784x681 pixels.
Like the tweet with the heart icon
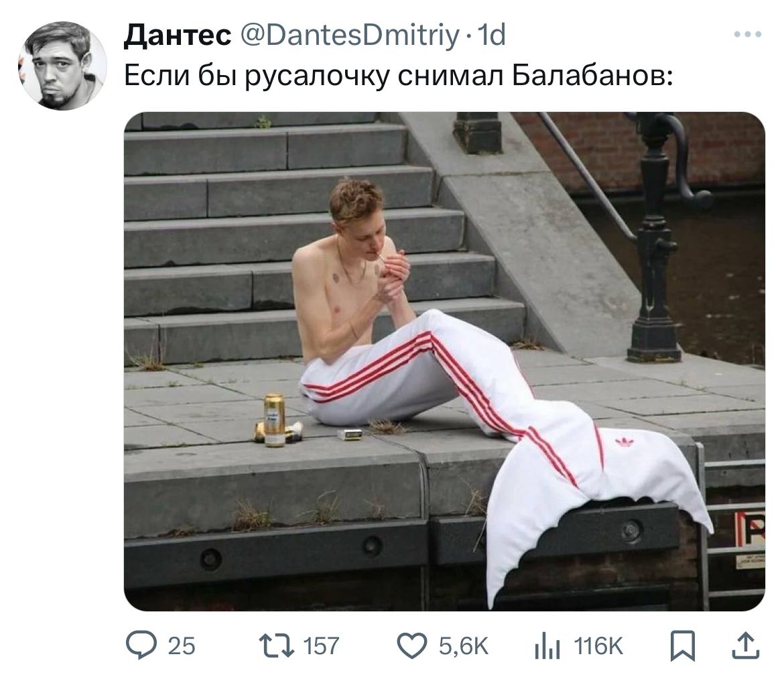tap(412, 645)
